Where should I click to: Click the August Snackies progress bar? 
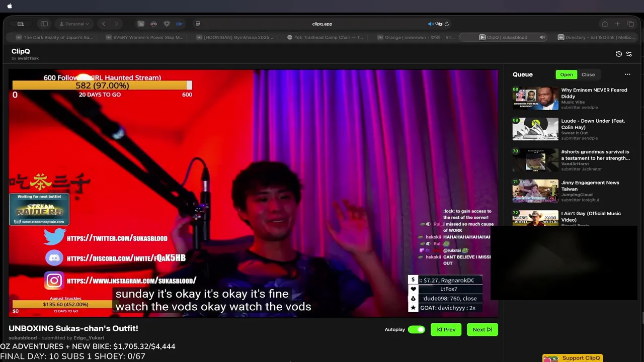click(65, 304)
